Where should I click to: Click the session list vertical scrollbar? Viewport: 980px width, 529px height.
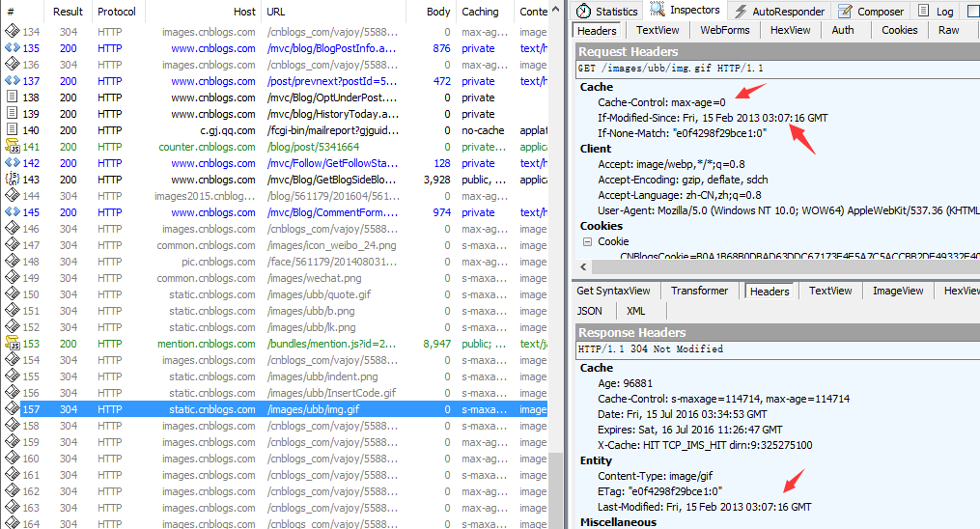[556, 290]
